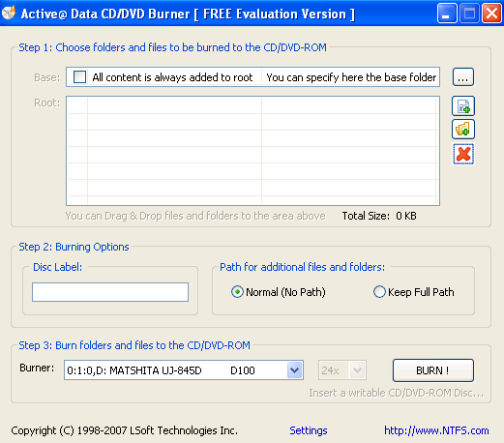The image size is (504, 443).
Task: Maximize the CD/DVD Burner window
Action: (x=469, y=14)
